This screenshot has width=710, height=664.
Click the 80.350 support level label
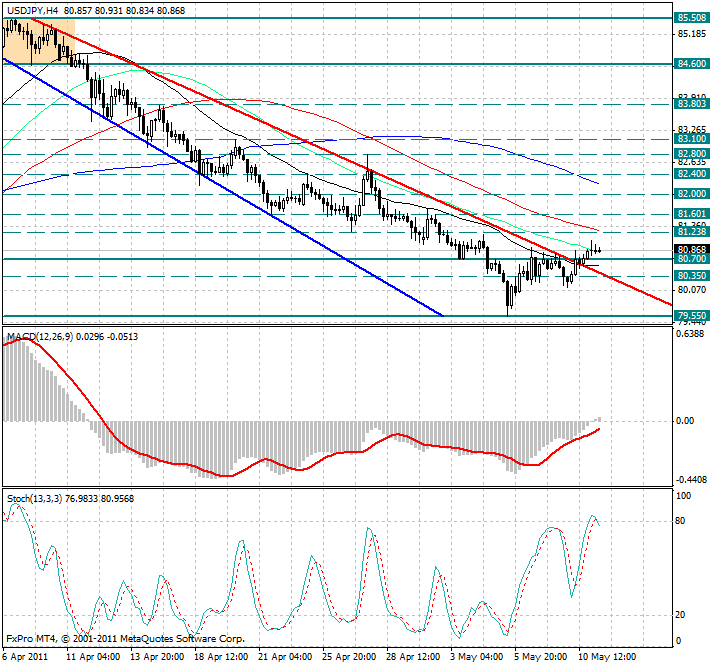pos(692,275)
